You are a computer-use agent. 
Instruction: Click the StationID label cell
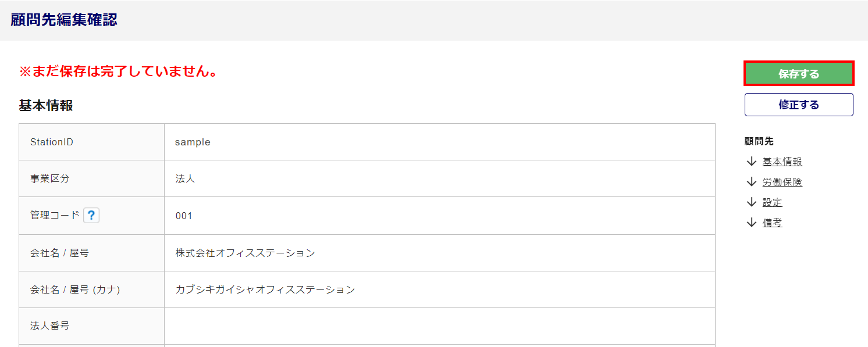point(52,142)
